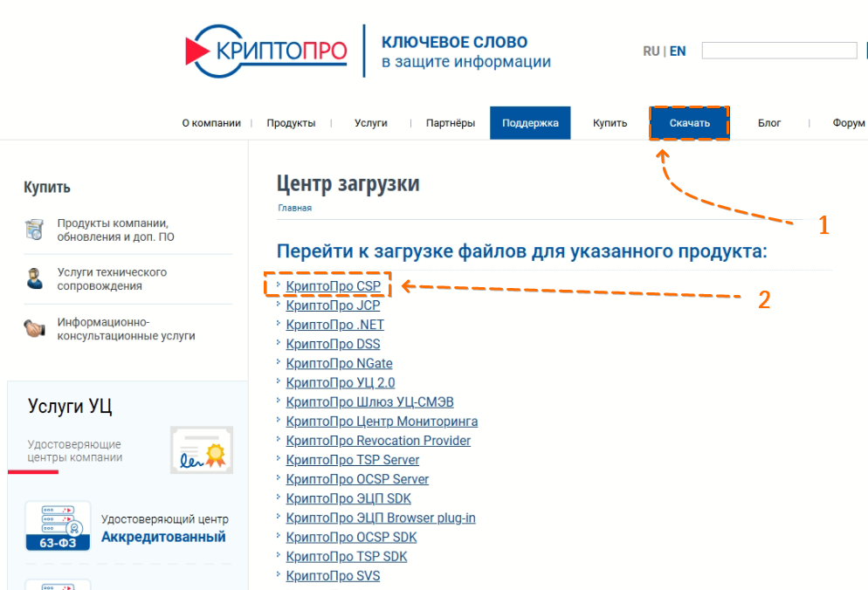
Task: Click the Купить sidebar heading
Action: click(x=47, y=188)
